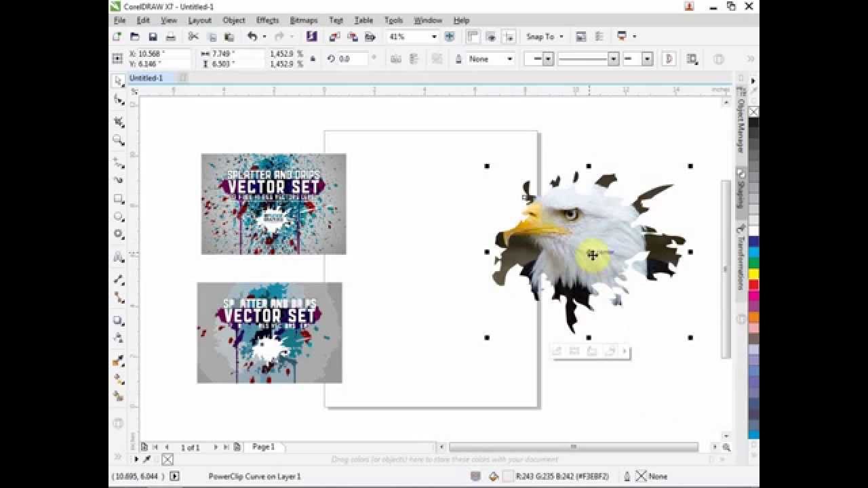Click the Paste clipboard icon
This screenshot has width=868, height=488.
[x=229, y=37]
